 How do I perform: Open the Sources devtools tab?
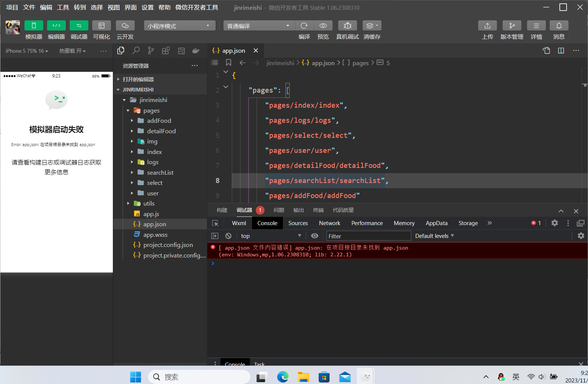298,223
